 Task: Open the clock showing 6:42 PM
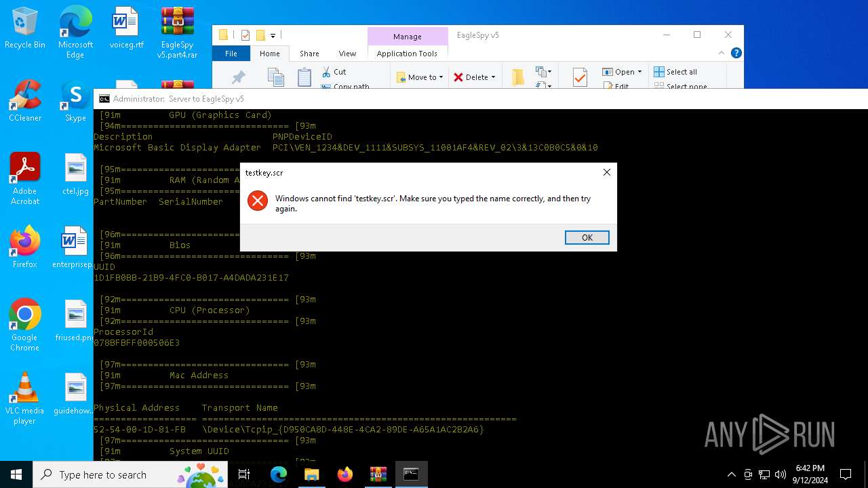pos(810,474)
